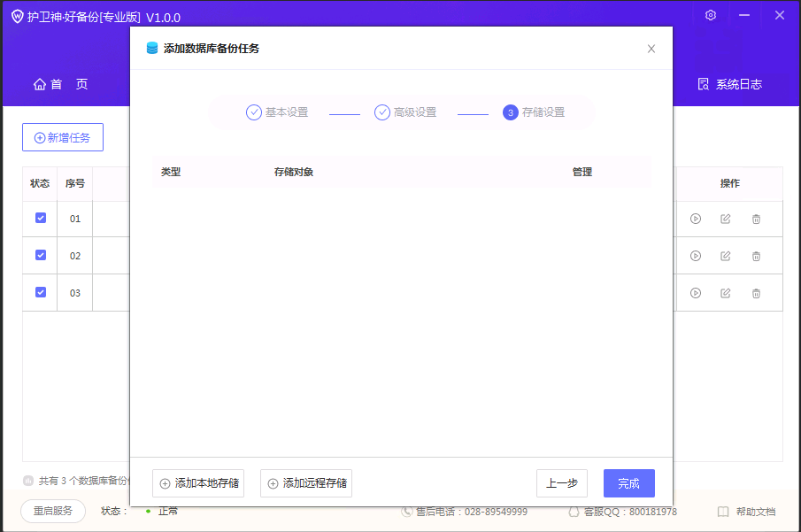This screenshot has height=532, width=801.
Task: Toggle the checkbox for task 01
Action: pyautogui.click(x=41, y=219)
